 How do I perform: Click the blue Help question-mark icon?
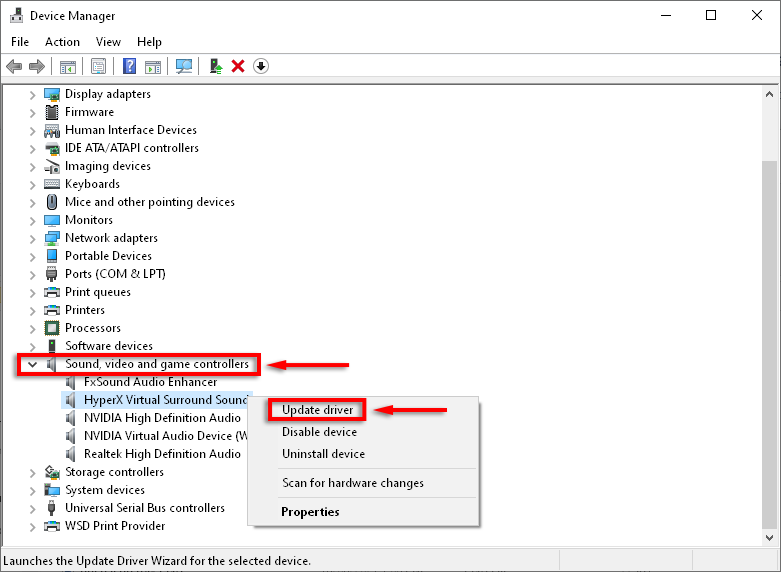tap(129, 66)
